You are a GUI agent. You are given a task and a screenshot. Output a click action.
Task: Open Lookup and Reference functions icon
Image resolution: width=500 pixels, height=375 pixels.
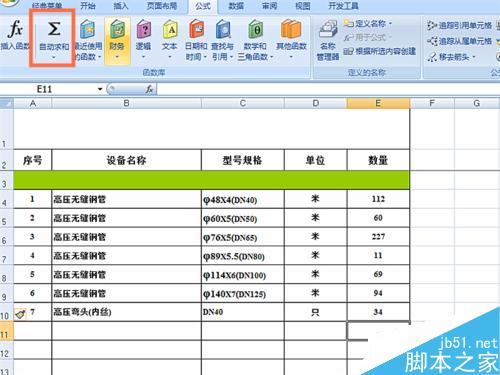click(x=222, y=29)
